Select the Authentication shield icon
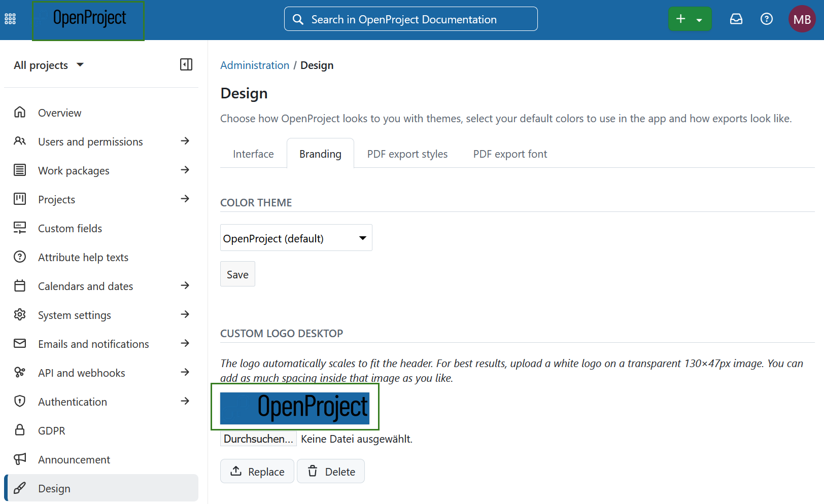This screenshot has height=504, width=824. (19, 401)
